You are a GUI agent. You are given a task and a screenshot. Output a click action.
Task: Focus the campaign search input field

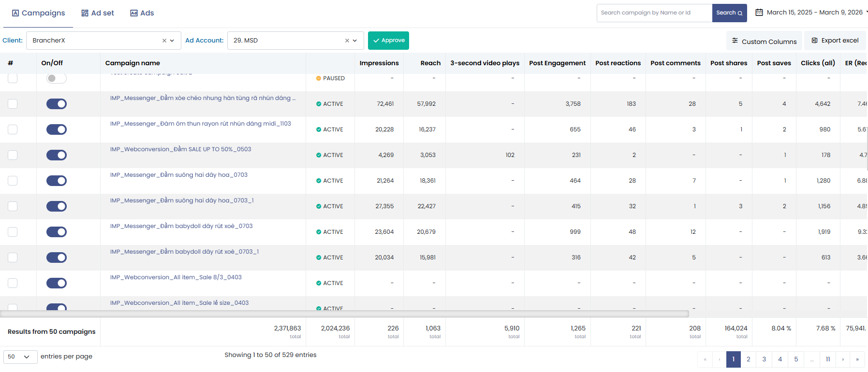tap(654, 13)
